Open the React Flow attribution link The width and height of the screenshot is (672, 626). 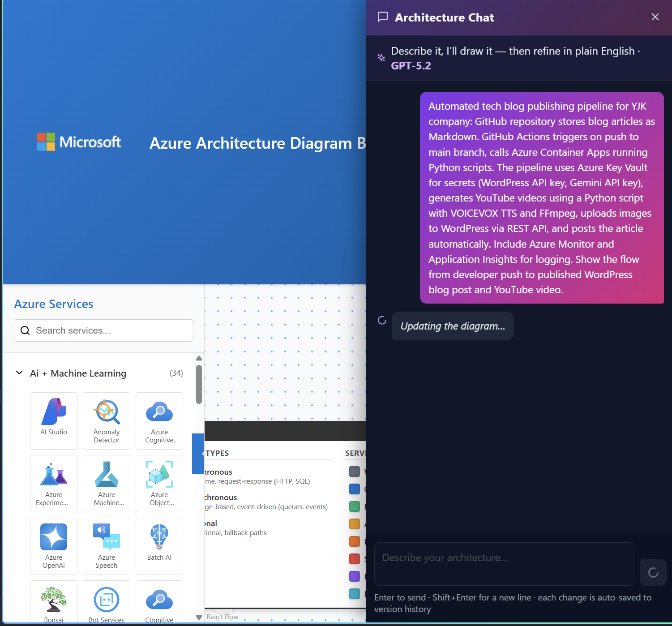click(x=223, y=617)
